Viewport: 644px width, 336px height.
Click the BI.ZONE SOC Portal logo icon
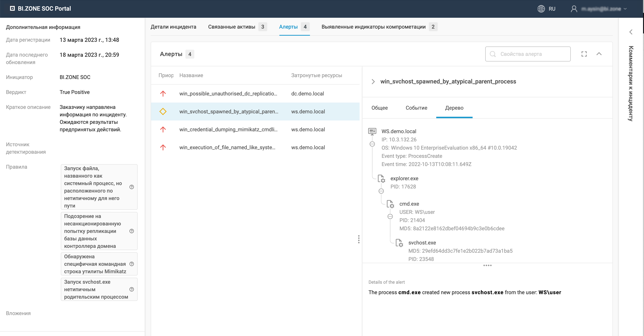click(x=12, y=9)
